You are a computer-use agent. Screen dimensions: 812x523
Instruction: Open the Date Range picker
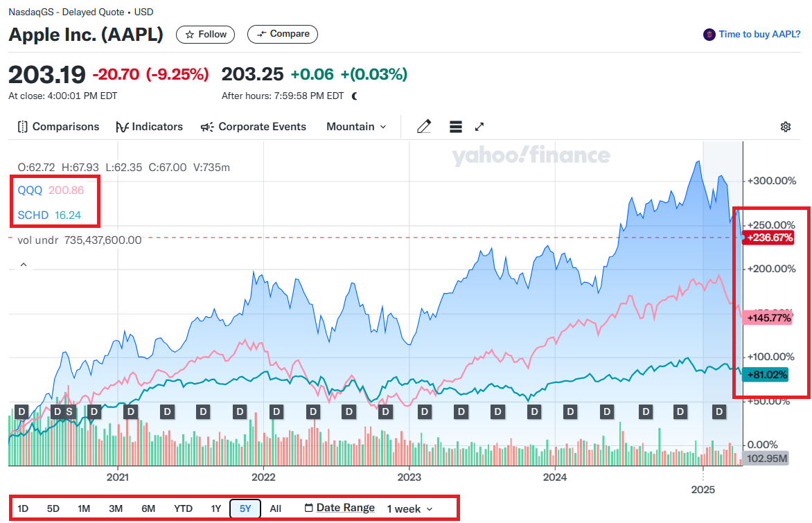(x=339, y=508)
